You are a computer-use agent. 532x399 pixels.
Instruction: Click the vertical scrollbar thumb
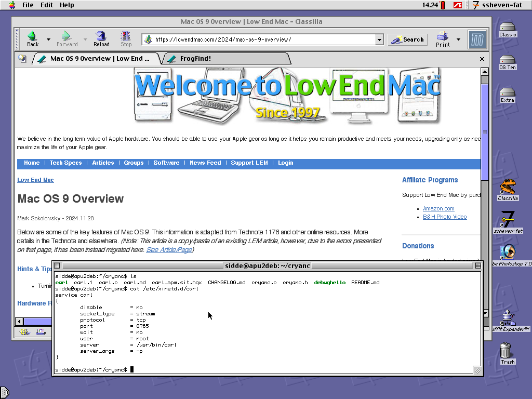(485, 132)
